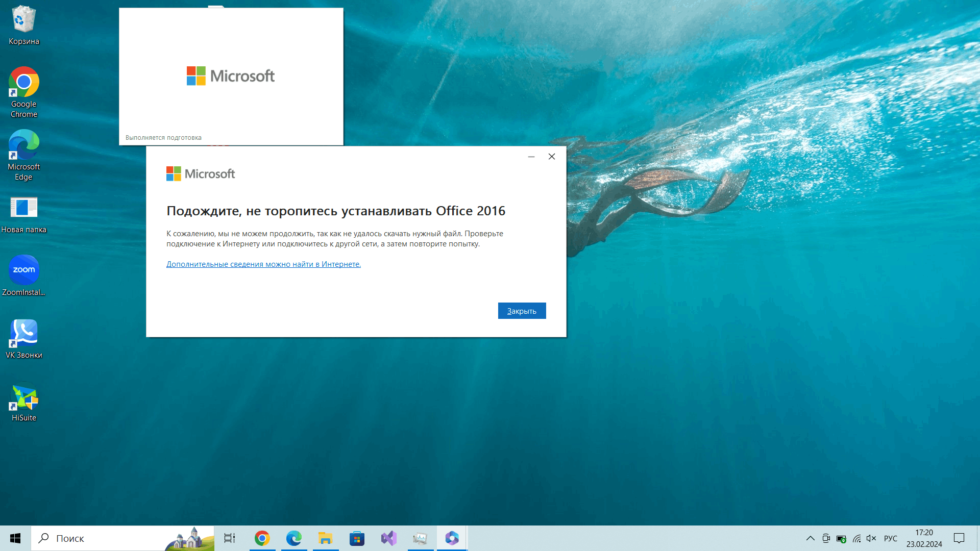Open Task View from the taskbar

(230, 538)
